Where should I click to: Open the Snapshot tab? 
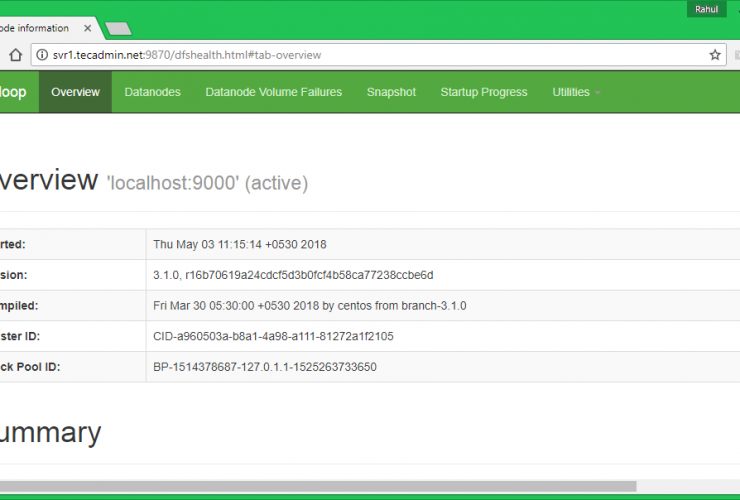point(391,92)
